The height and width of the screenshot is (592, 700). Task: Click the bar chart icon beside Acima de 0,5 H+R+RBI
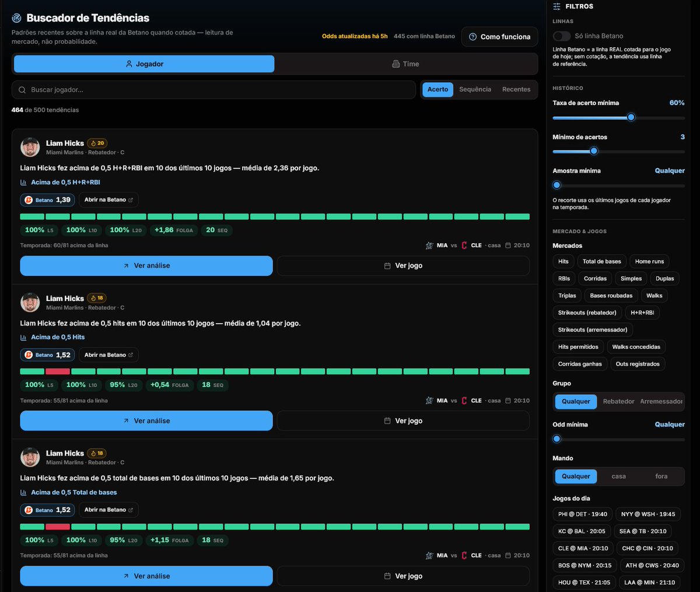(x=23, y=183)
